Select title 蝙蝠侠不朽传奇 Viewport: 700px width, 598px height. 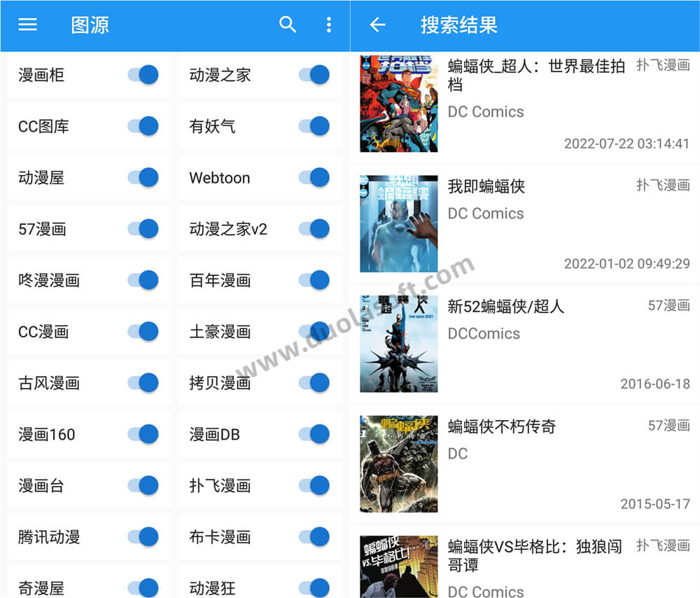click(502, 426)
